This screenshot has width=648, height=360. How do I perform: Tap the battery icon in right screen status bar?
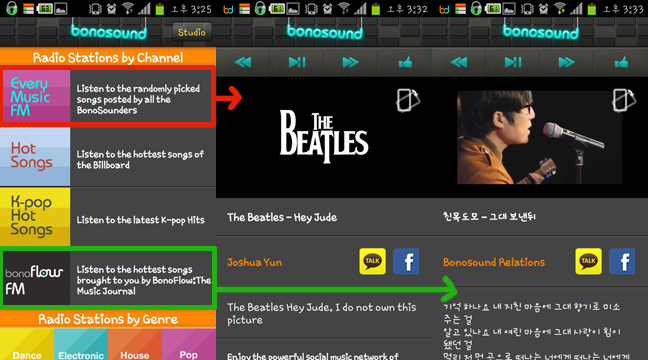(x=592, y=9)
